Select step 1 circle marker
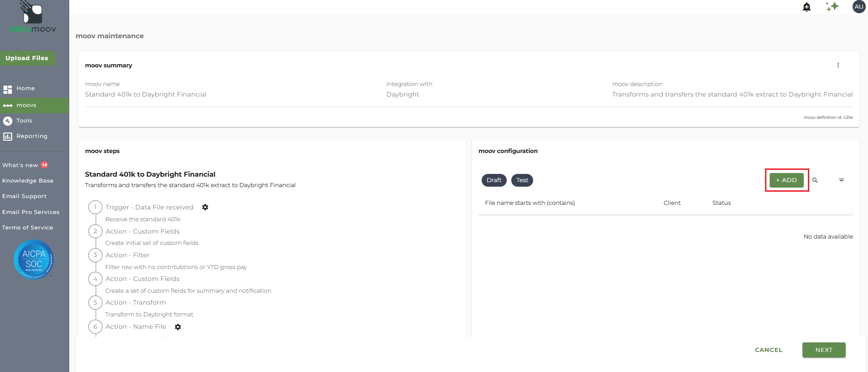The width and height of the screenshot is (868, 372). point(95,207)
